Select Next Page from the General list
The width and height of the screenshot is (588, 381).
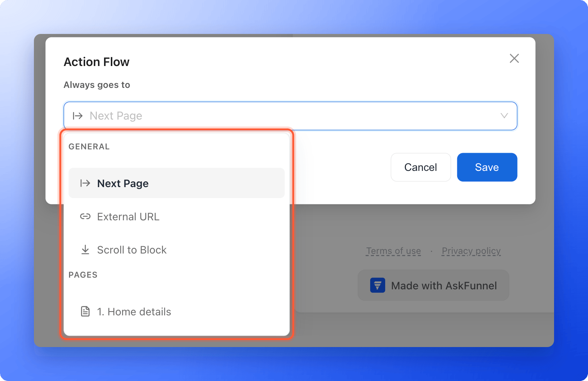(176, 183)
